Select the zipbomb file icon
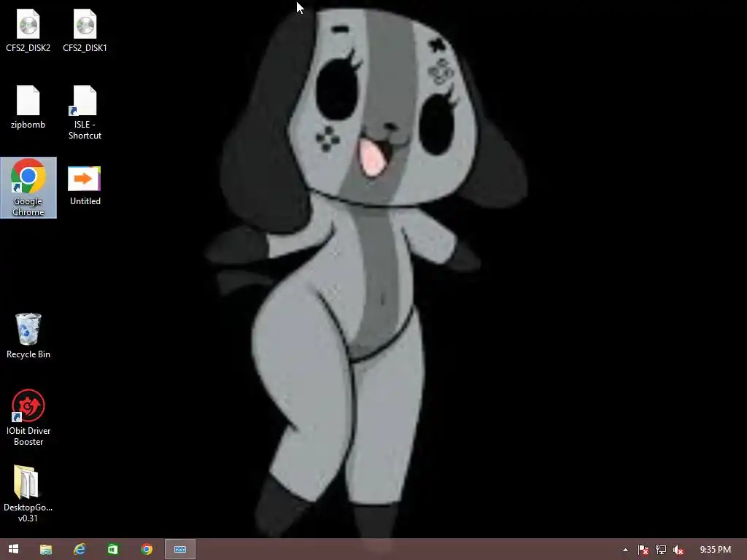 [28, 101]
